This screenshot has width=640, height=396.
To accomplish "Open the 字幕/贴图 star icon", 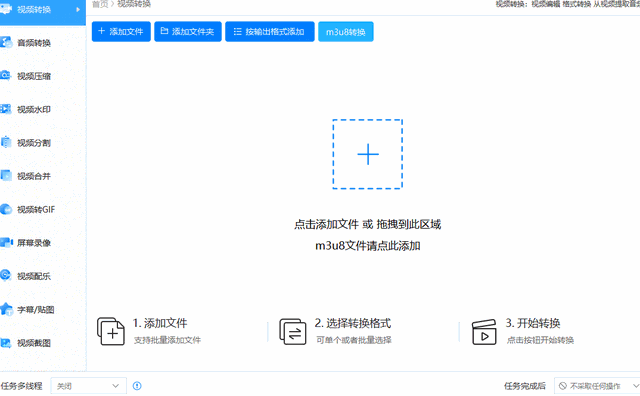I will 6,309.
